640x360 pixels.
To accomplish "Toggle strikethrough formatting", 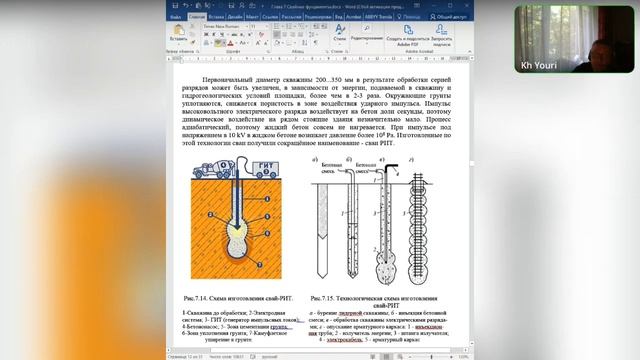I will (x=234, y=34).
